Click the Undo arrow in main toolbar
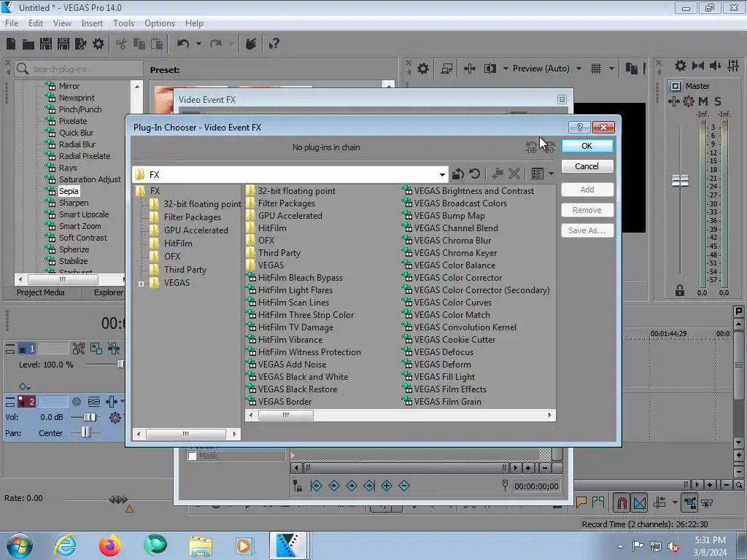Image resolution: width=747 pixels, height=560 pixels. tap(183, 44)
